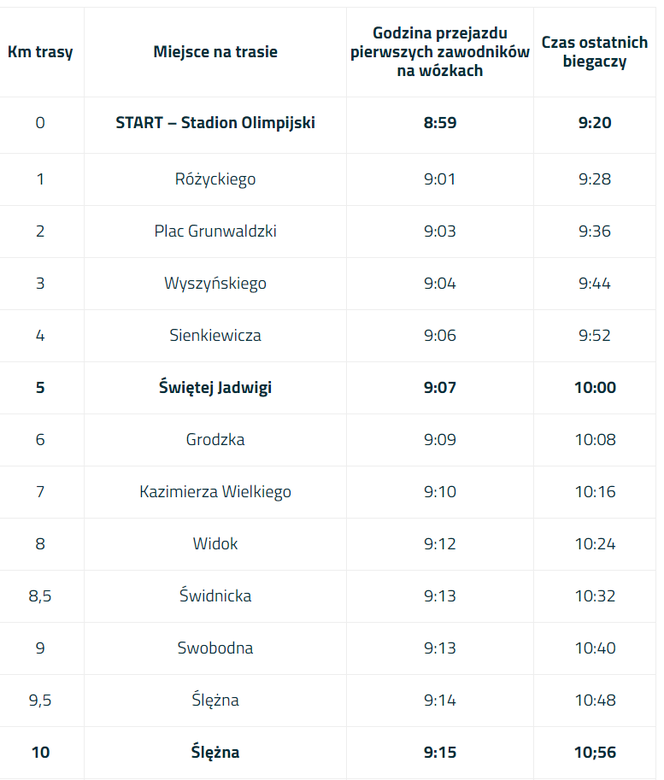The image size is (664, 780).
Task: Select the bold 'Świętej Jadwigi' cell
Action: 215,388
